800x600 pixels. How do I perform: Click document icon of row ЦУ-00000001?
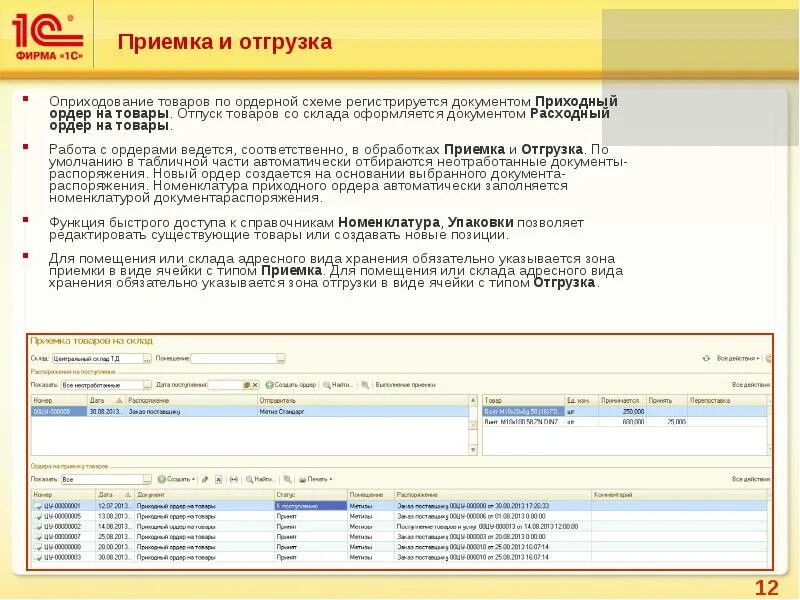pos(37,506)
